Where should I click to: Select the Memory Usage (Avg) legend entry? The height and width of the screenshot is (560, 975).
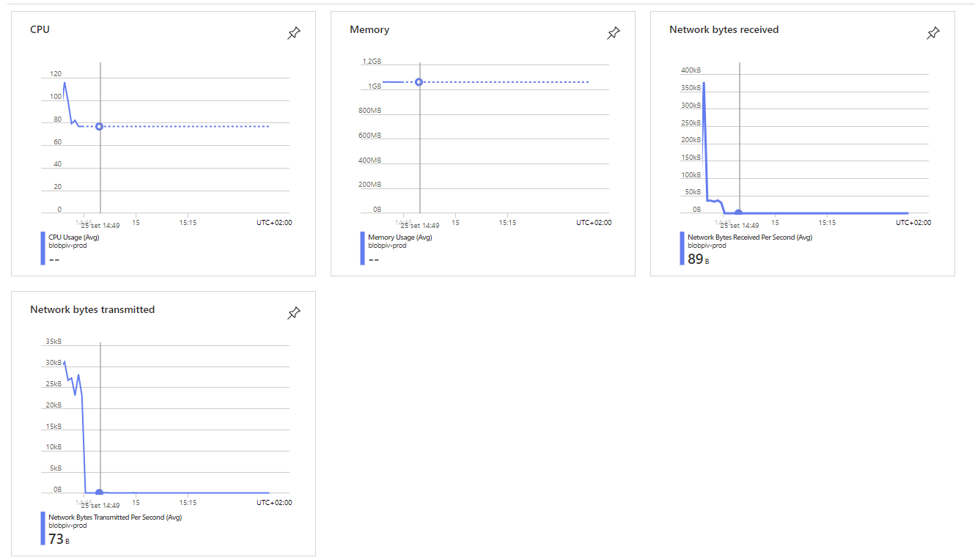tap(400, 237)
